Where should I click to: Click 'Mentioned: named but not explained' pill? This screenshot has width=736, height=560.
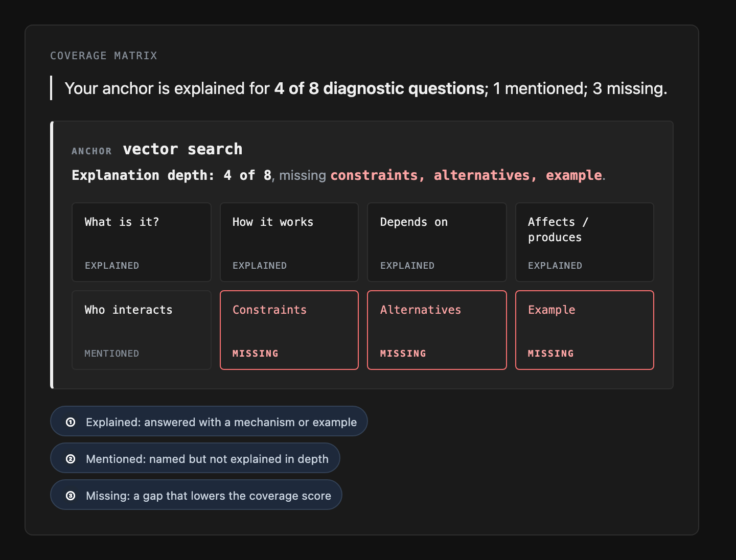click(195, 458)
